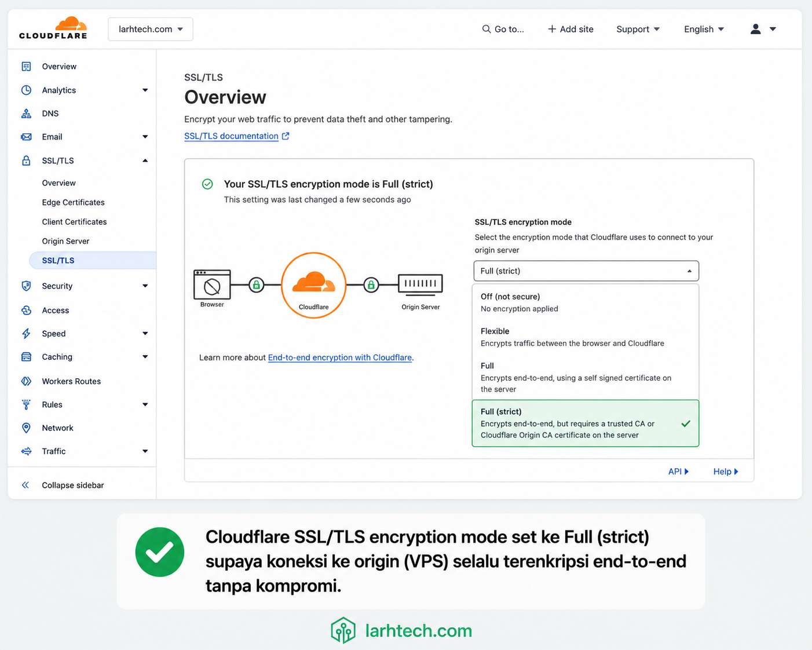
Task: Open the Support dropdown menu
Action: [x=638, y=29]
